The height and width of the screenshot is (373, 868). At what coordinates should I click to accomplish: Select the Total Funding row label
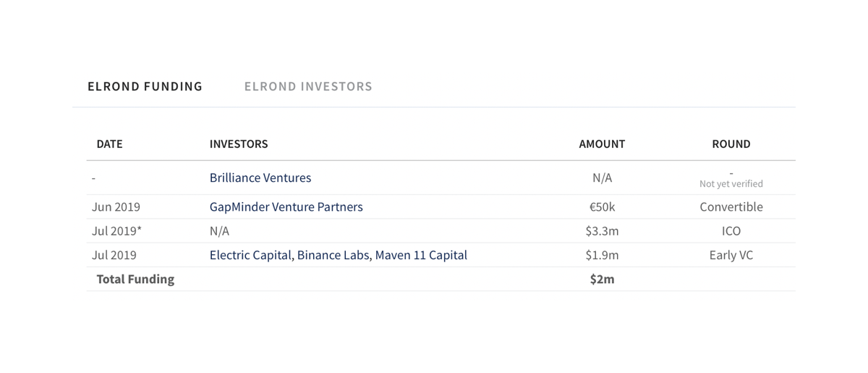[x=135, y=279]
